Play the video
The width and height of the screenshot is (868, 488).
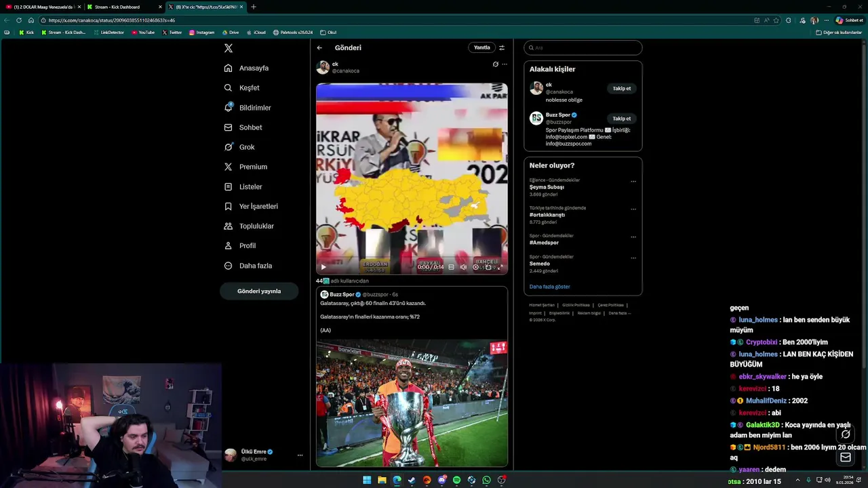coord(323,267)
